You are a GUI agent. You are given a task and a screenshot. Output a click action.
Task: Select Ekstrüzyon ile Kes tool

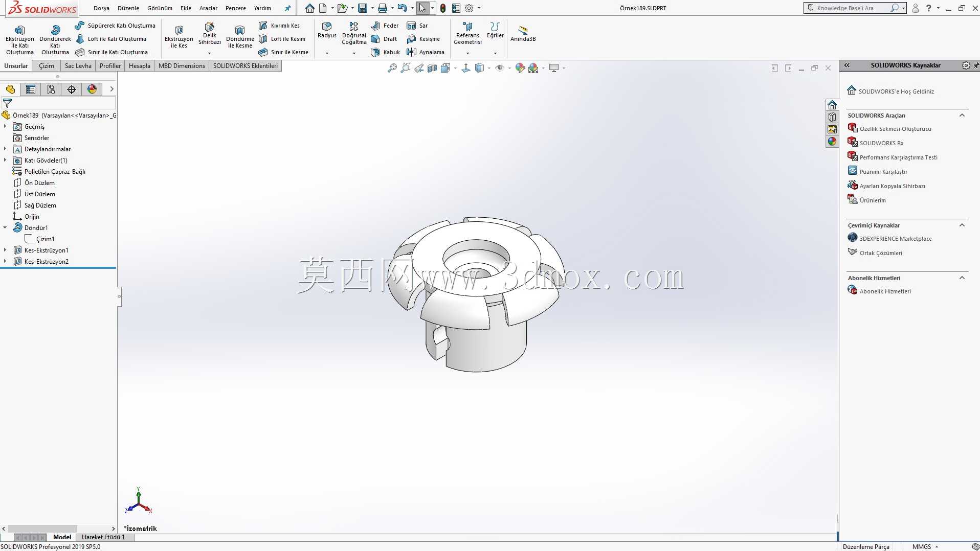179,37
